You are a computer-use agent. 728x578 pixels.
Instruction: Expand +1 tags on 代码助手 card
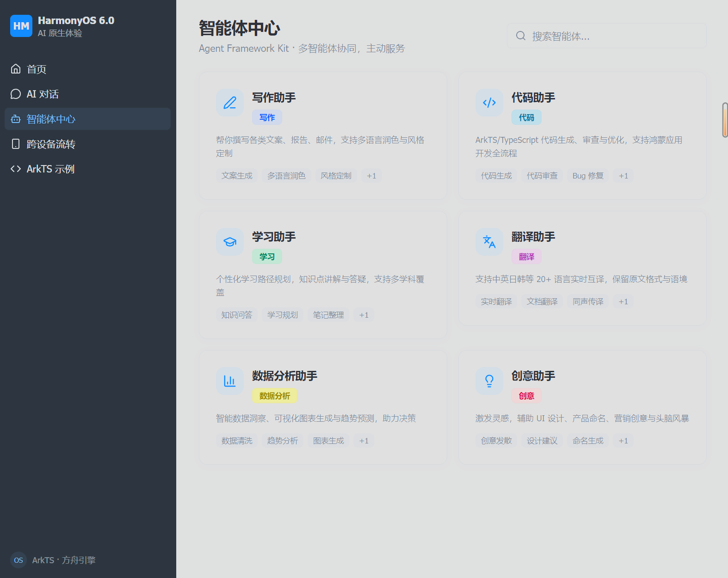coord(623,176)
